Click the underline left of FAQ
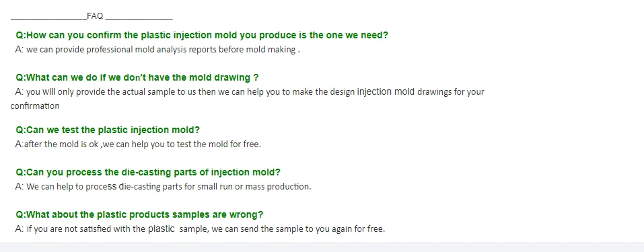644x252 pixels. [x=48, y=19]
